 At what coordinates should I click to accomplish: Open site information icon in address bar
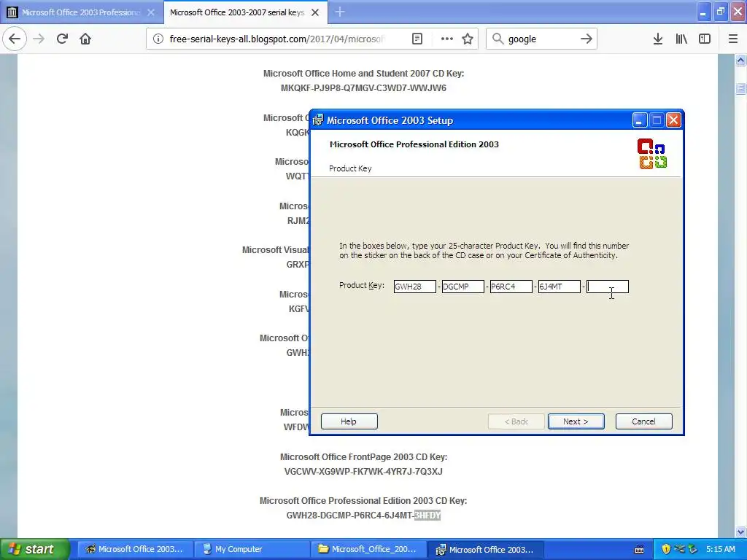click(158, 39)
